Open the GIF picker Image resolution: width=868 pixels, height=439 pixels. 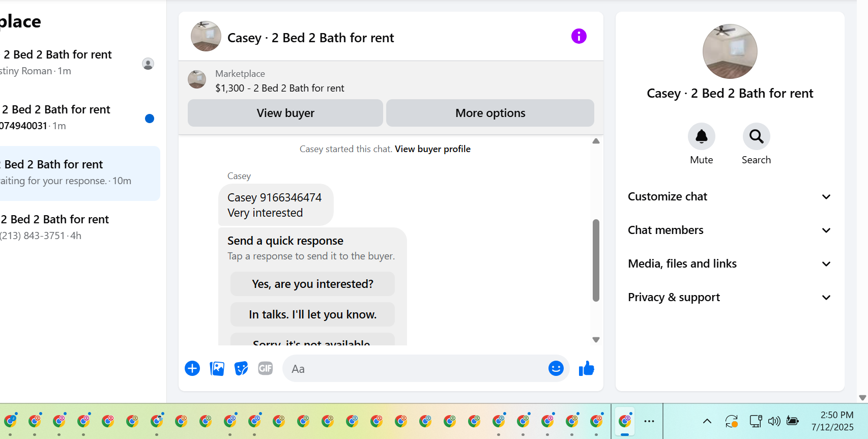point(266,368)
